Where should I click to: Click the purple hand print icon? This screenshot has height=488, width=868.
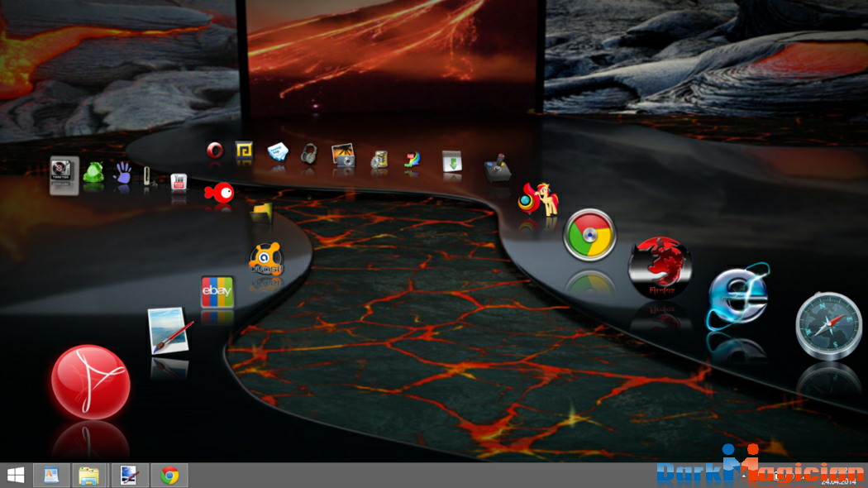coord(123,173)
